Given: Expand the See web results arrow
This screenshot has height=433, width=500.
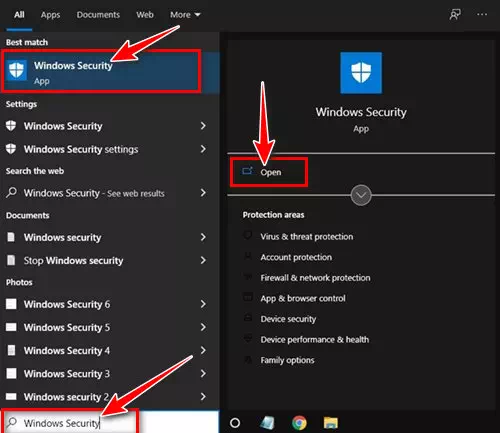Looking at the screenshot, I should pos(203,193).
